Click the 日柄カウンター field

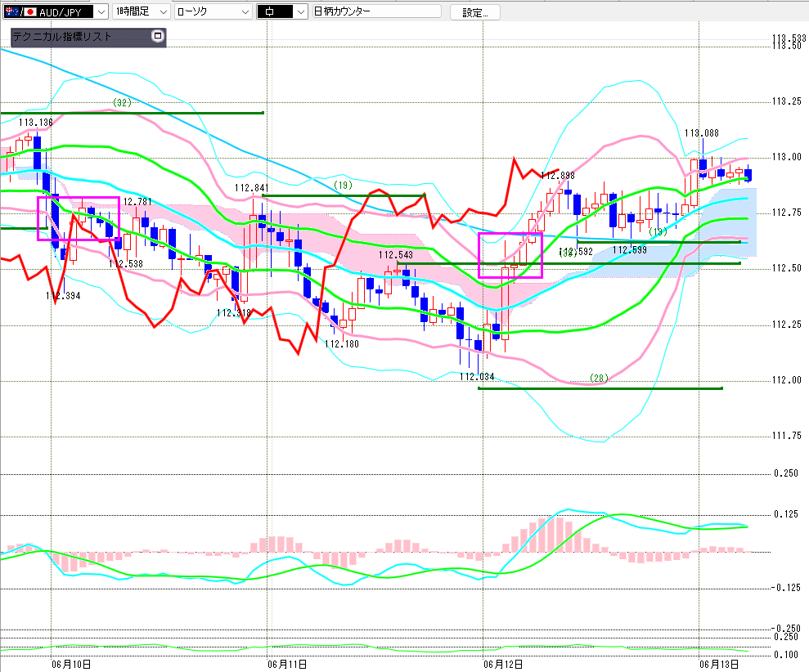(376, 11)
